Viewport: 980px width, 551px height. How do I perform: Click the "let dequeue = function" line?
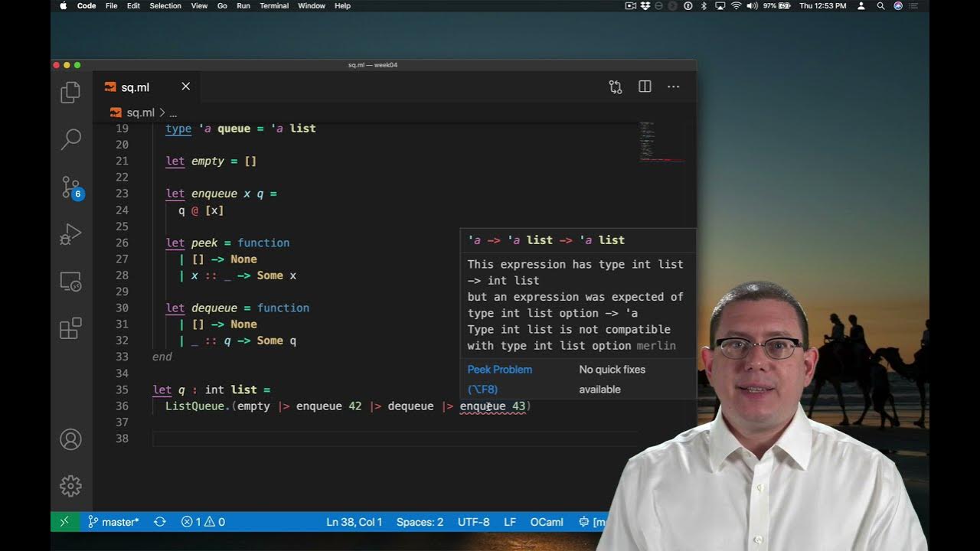pos(237,308)
